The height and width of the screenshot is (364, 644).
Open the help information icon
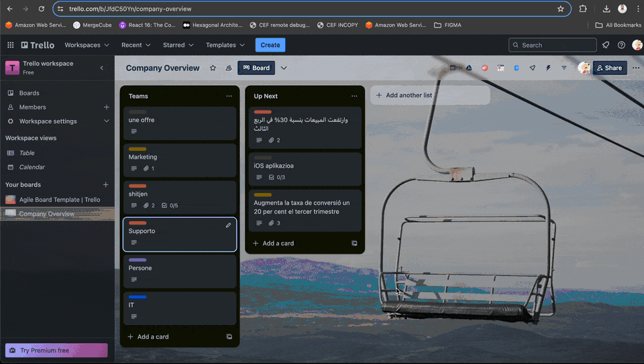coord(621,45)
